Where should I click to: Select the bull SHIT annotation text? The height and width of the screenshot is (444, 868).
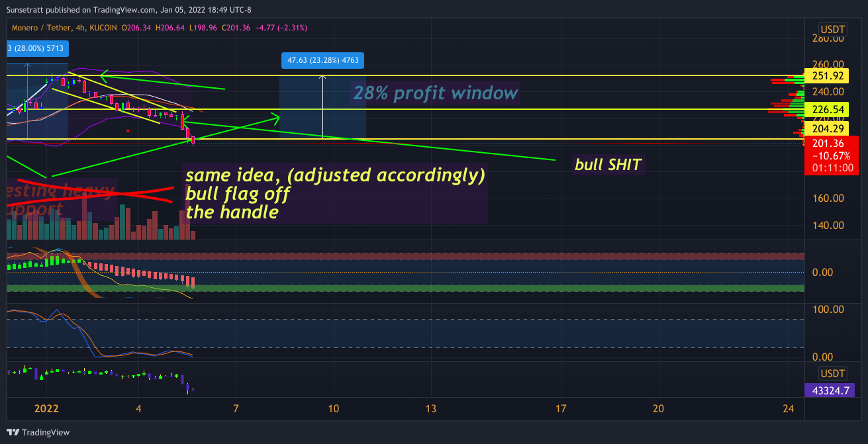(608, 164)
